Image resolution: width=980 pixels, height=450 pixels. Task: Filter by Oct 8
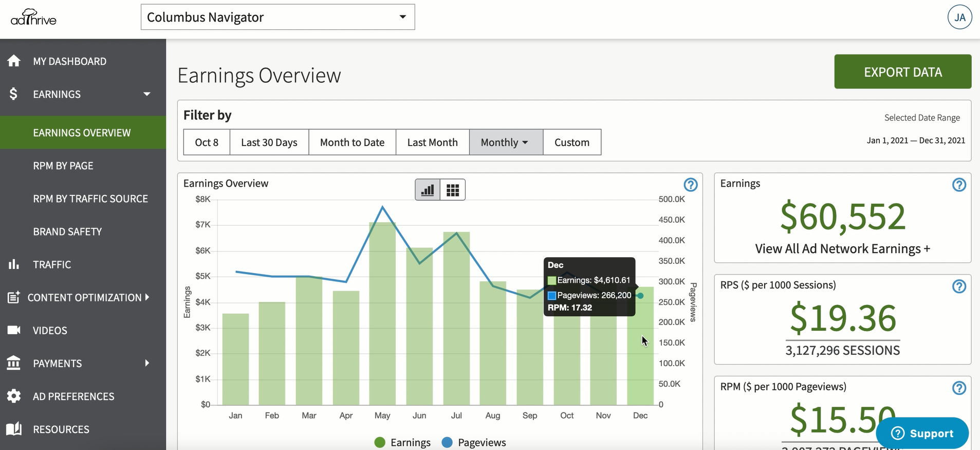click(207, 142)
